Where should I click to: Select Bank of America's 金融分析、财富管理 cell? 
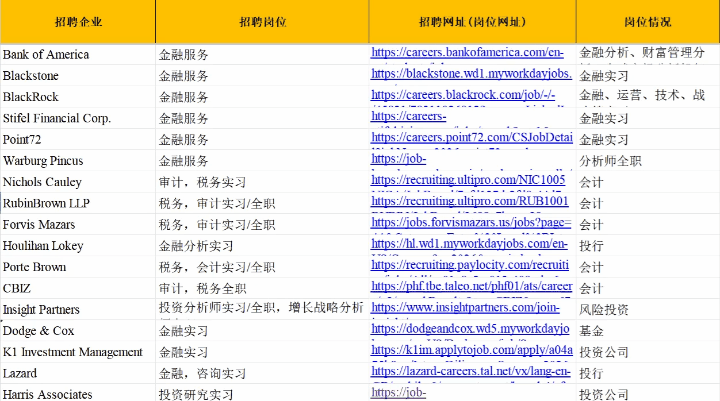tap(648, 55)
